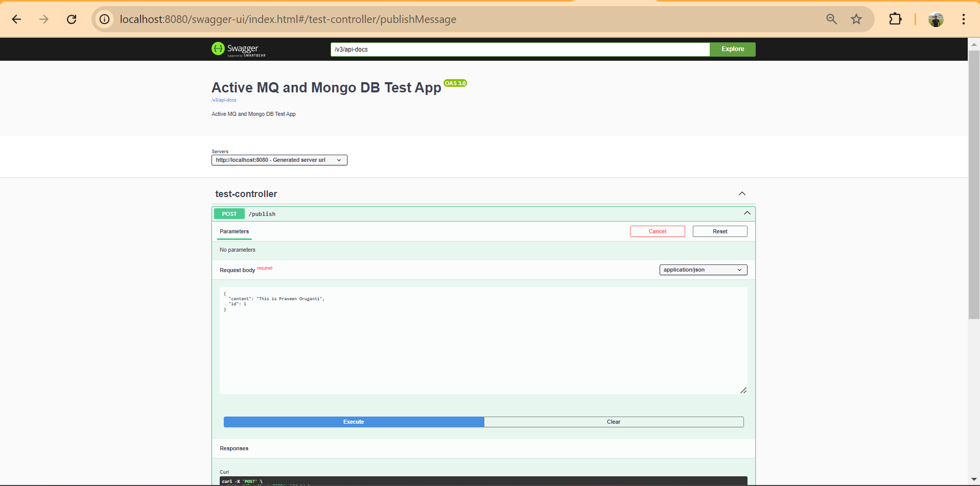Click the Request body label
980x486 pixels.
237,270
